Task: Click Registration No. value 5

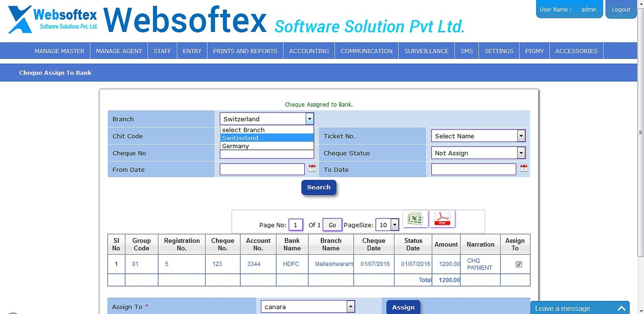Action: tap(167, 264)
